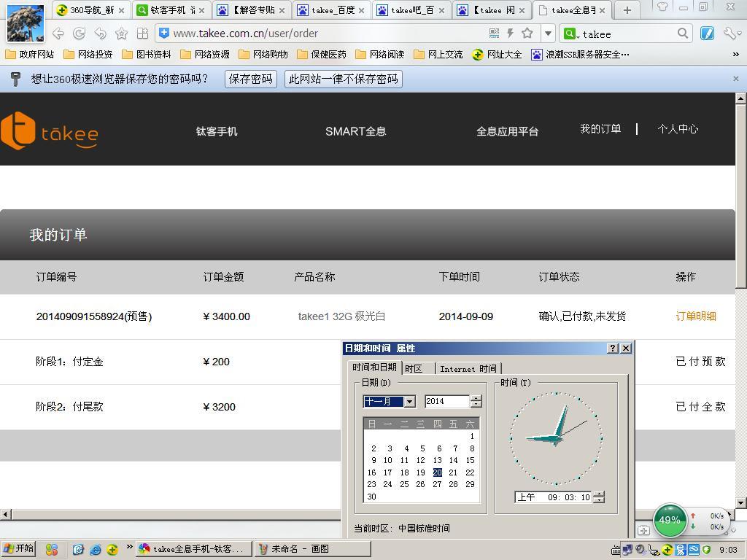The image size is (747, 560).
Task: Switch to the takee_百度 tab
Action: [x=330, y=10]
